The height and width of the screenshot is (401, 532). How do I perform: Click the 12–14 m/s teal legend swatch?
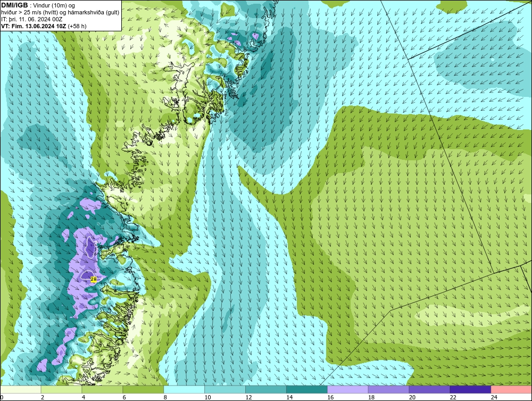tap(265, 389)
